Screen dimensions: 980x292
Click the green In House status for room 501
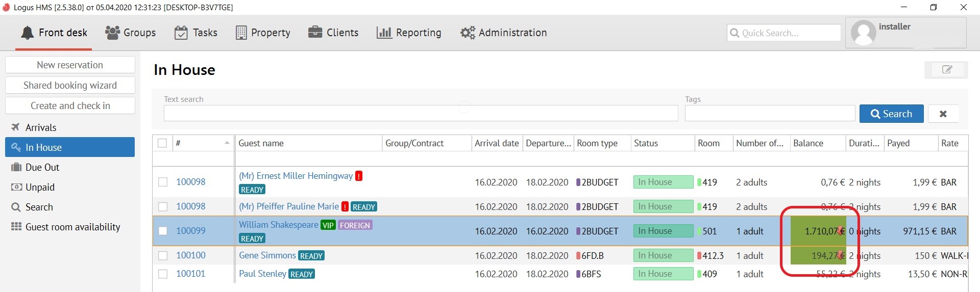[x=663, y=231]
